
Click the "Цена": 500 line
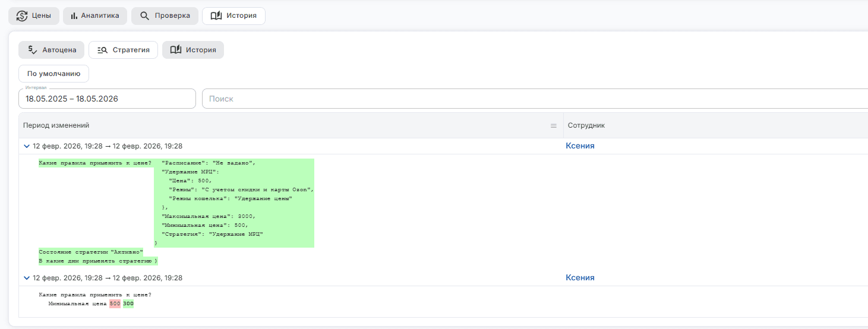[190, 181]
